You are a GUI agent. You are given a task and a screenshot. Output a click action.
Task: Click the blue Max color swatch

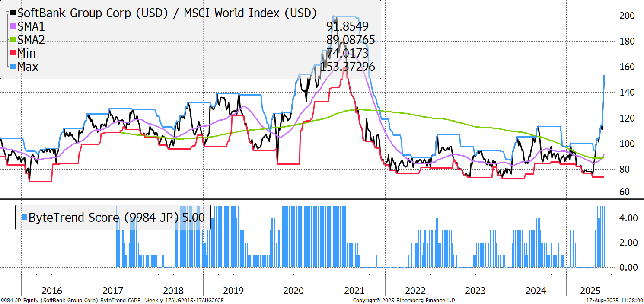(x=13, y=67)
